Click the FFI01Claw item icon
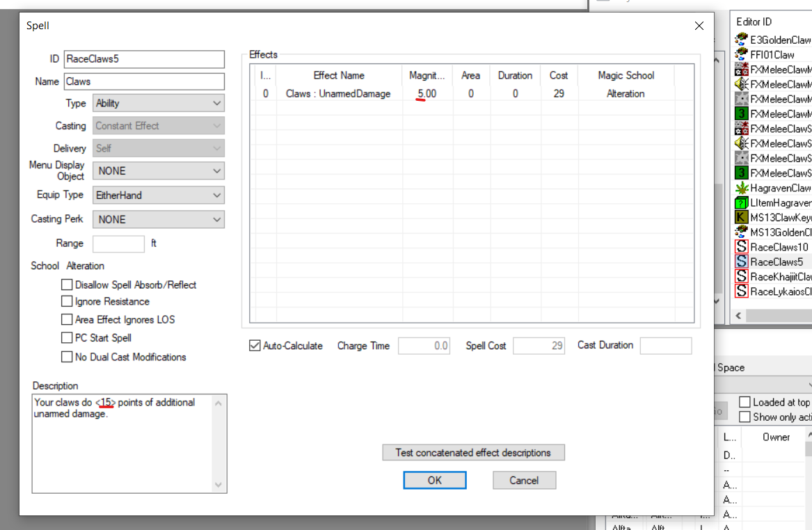The image size is (812, 530). (x=742, y=54)
